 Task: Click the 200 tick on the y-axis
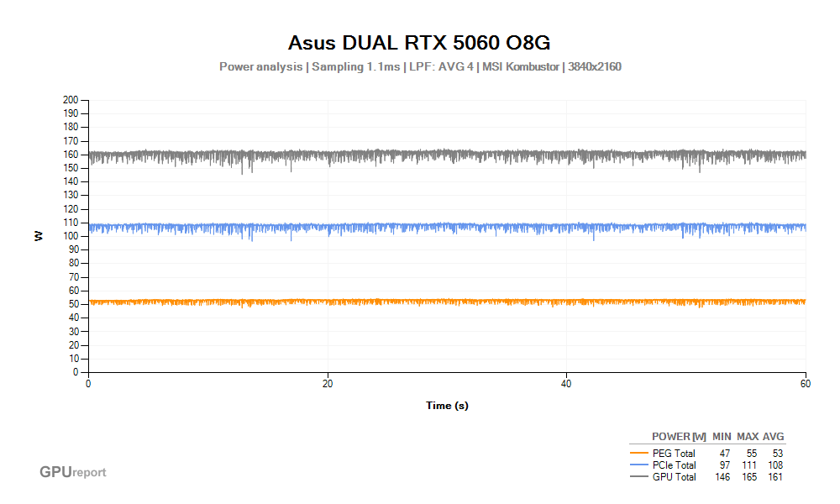(71, 100)
